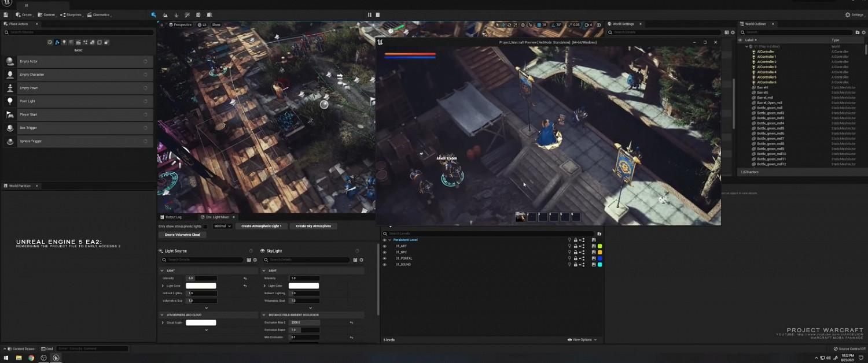The height and width of the screenshot is (363, 868).
Task: Toggle visibility of the 01_SOUND level
Action: pyautogui.click(x=385, y=264)
